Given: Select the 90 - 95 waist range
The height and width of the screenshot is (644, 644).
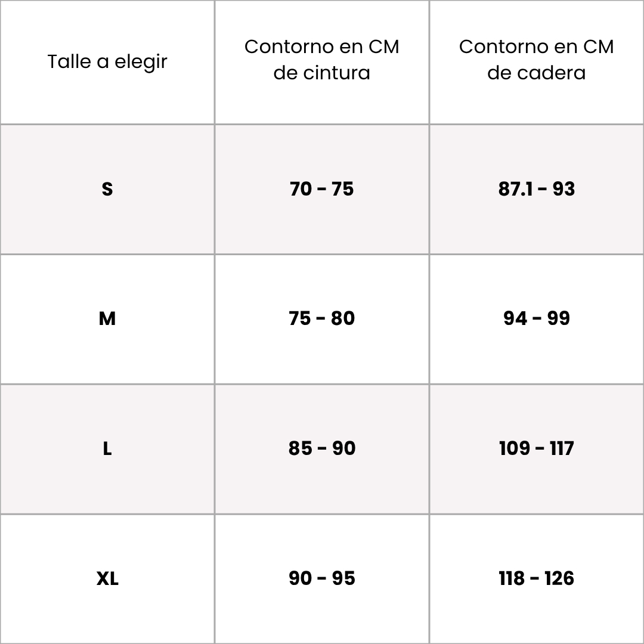Looking at the screenshot, I should click(321, 578).
